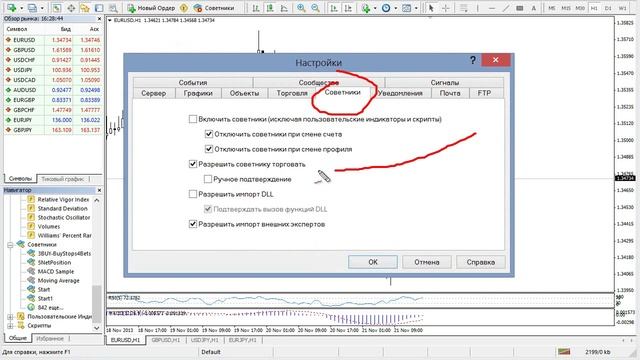640x360 pixels.
Task: Toggle the Terminal window icon
Action: (x=99, y=8)
